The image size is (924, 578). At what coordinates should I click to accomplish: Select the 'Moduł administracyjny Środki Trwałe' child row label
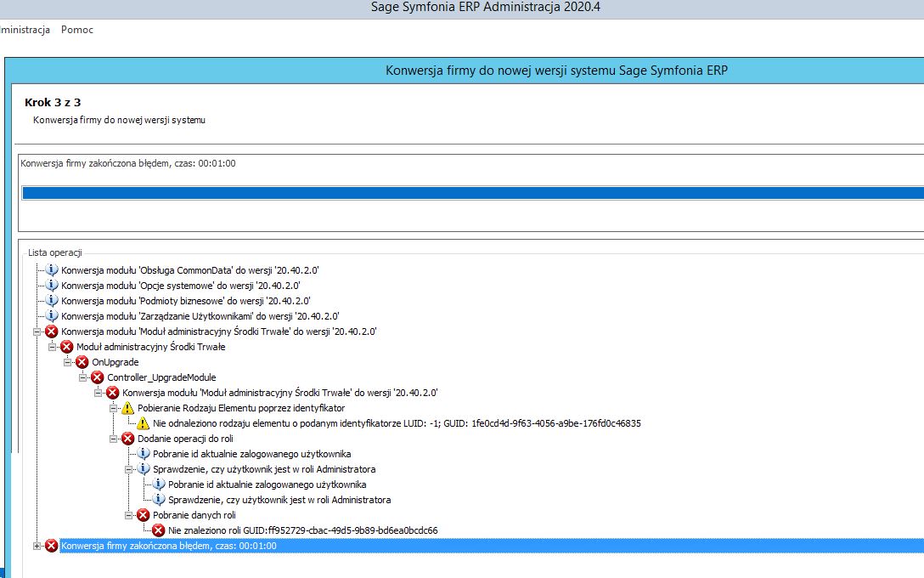(x=151, y=347)
